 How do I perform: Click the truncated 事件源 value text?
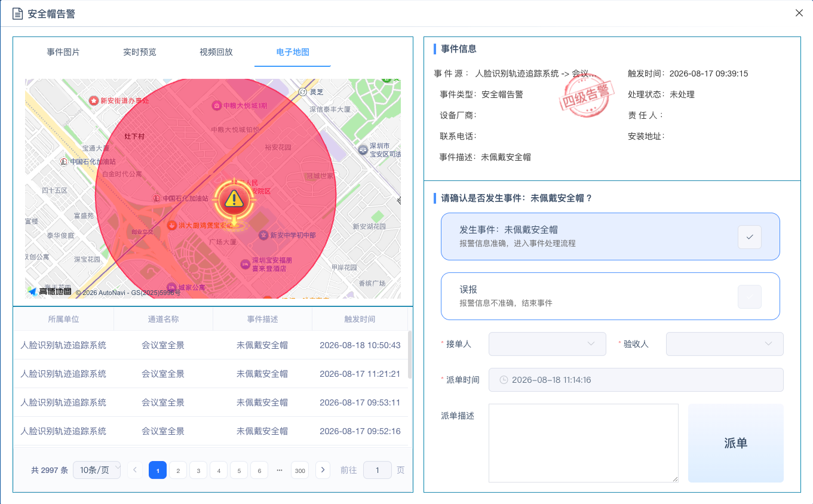pyautogui.click(x=536, y=73)
